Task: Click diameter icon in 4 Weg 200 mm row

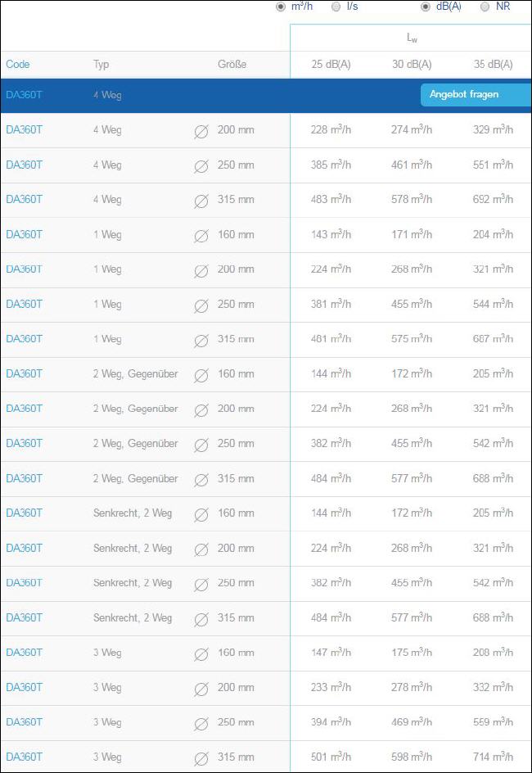Action: [x=201, y=132]
